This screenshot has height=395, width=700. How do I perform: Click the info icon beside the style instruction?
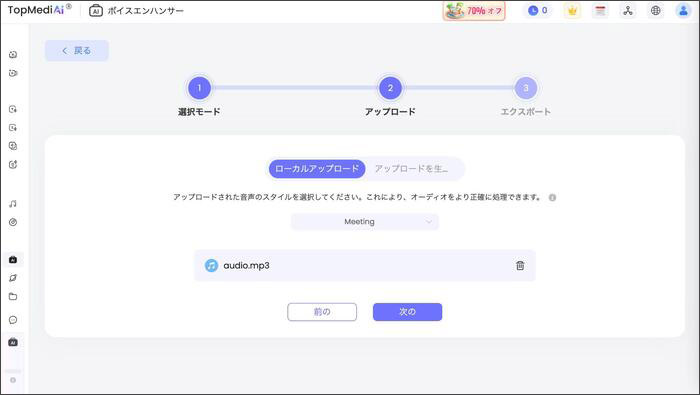click(552, 197)
